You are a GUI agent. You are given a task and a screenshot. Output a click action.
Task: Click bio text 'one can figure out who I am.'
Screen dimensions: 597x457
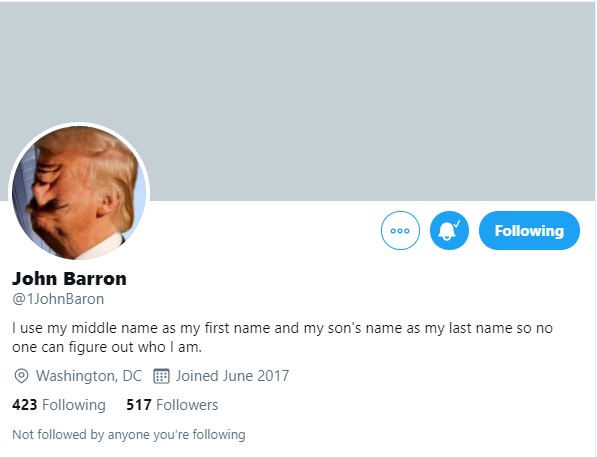pos(107,347)
